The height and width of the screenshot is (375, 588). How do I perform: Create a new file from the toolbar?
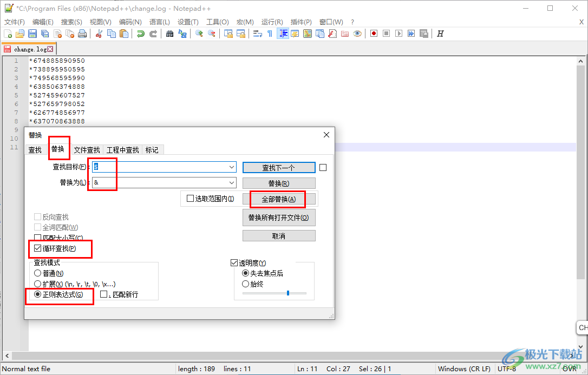coord(8,34)
